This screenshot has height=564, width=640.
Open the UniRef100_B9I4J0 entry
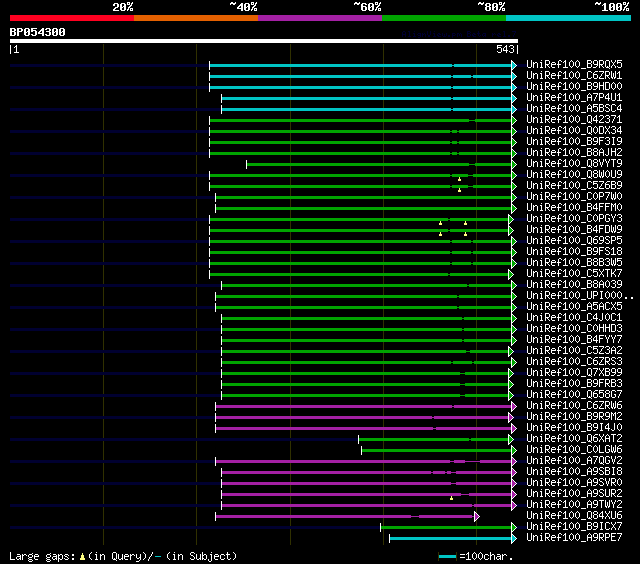(x=574, y=428)
